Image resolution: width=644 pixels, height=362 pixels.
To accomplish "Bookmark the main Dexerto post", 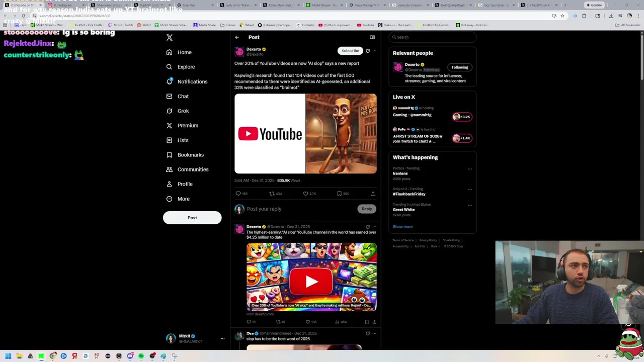I will point(339,194).
